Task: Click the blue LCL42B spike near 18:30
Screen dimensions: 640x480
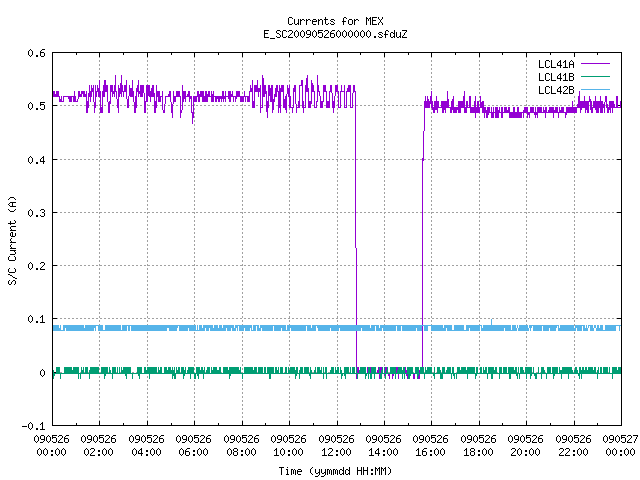Action: (491, 322)
